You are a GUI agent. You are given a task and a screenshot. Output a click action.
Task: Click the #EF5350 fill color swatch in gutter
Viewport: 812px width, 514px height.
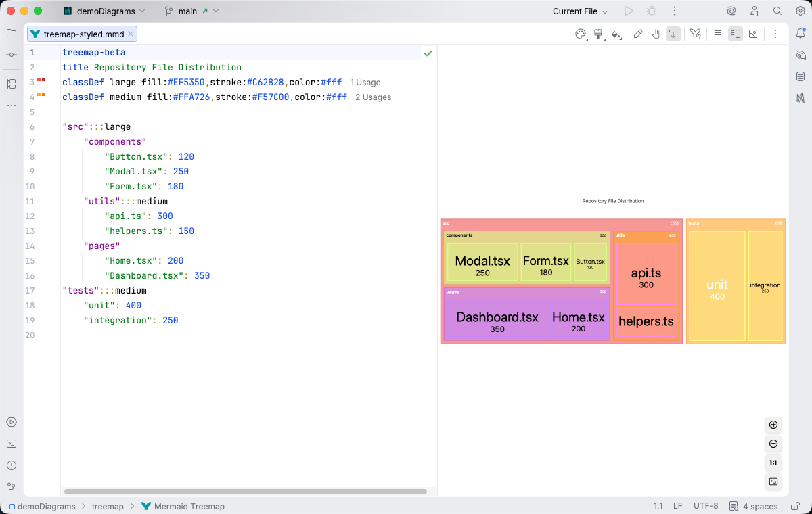point(39,79)
